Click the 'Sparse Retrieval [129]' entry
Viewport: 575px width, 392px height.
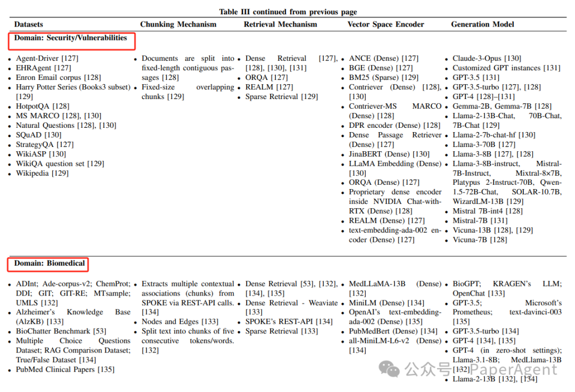click(x=282, y=96)
